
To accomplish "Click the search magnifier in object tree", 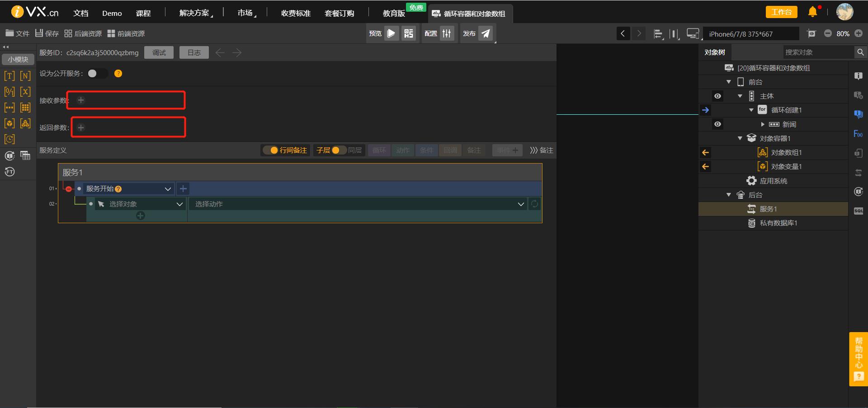I will (x=860, y=52).
